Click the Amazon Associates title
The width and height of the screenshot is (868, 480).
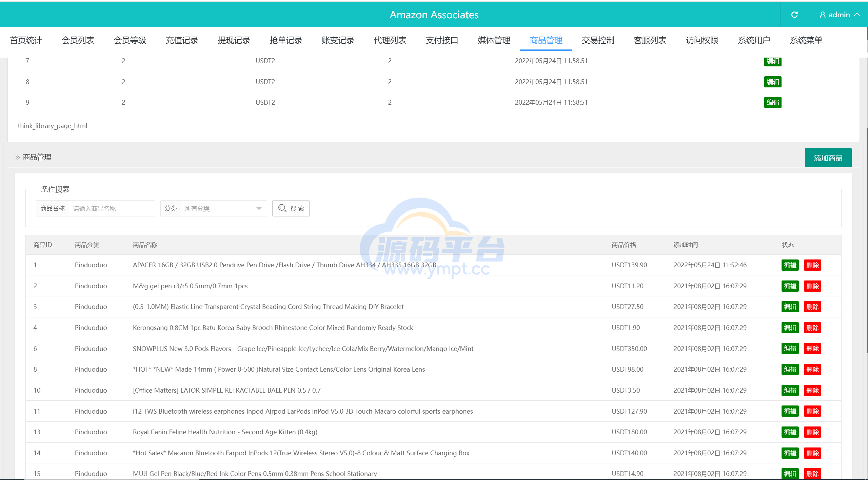434,15
